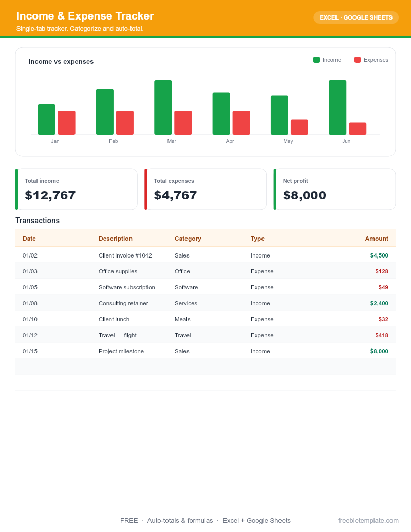Select the 'Travel — flight' description cell
The height and width of the screenshot is (532, 411).
click(118, 335)
